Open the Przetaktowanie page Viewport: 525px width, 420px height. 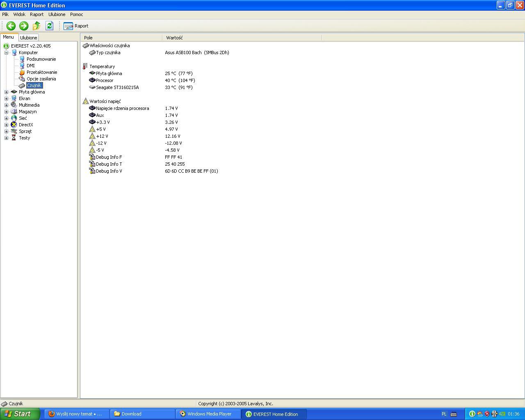42,72
